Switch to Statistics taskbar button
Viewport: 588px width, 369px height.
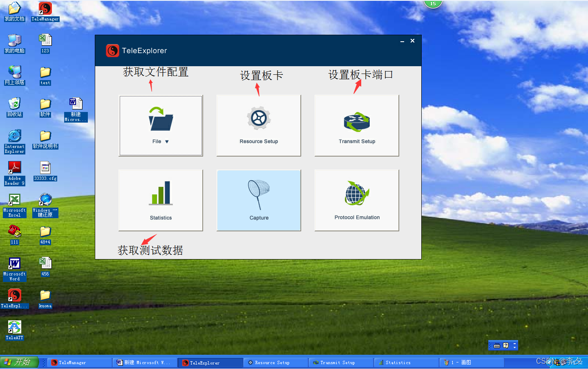click(x=407, y=362)
